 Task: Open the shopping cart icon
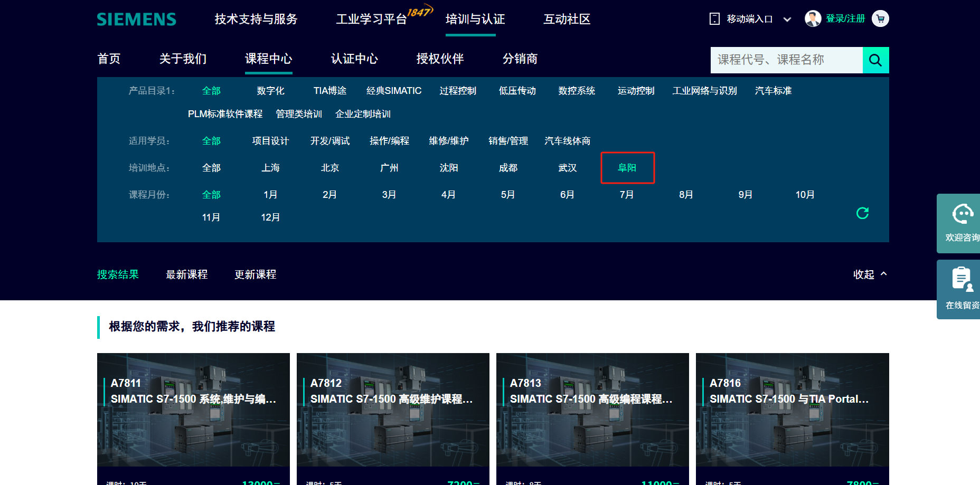[880, 19]
